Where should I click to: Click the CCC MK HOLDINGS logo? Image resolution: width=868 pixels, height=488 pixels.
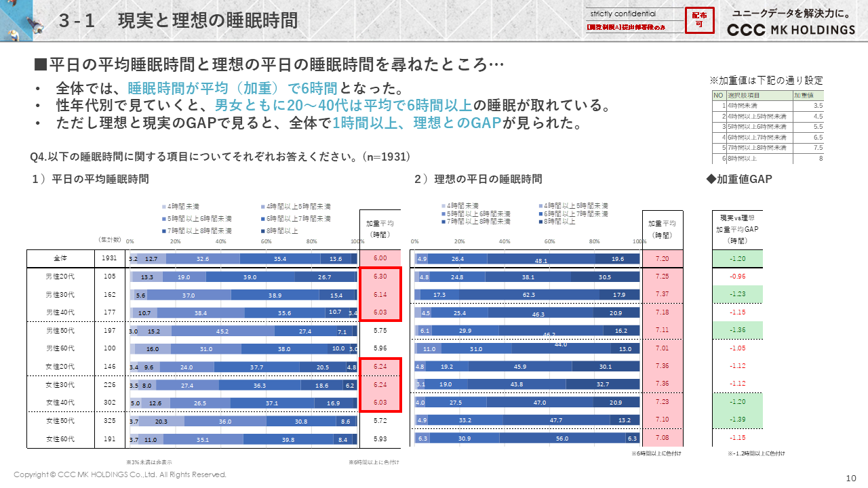791,30
